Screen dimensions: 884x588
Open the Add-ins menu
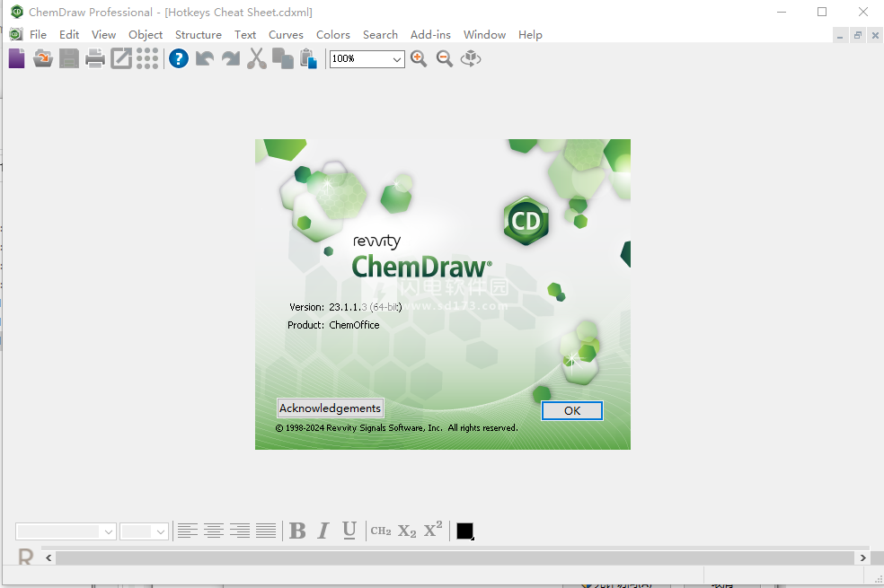coord(430,35)
